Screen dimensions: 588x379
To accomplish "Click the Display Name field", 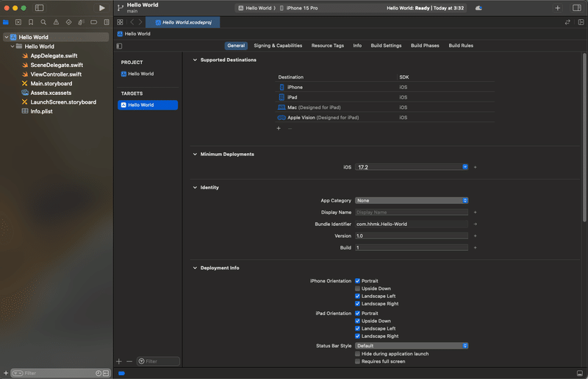I will coord(412,212).
